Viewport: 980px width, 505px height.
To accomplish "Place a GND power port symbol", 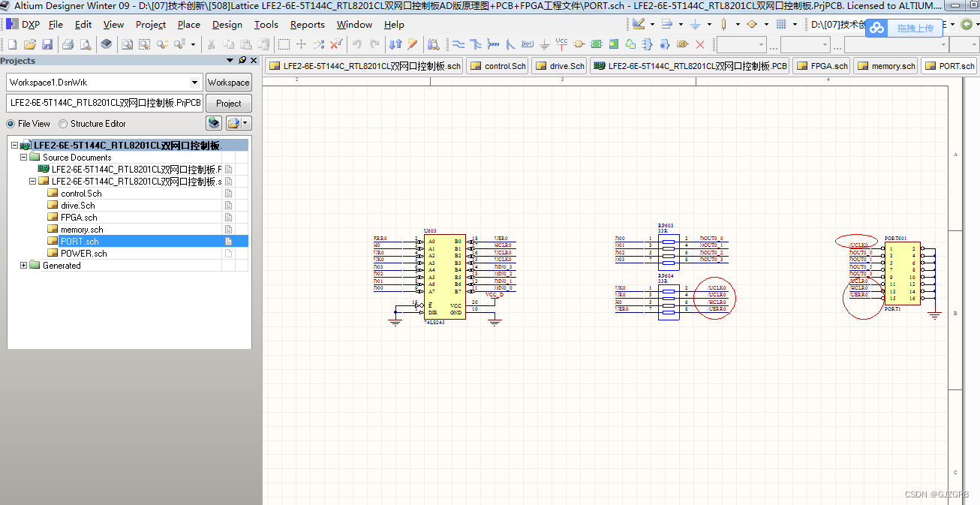I will (x=545, y=44).
